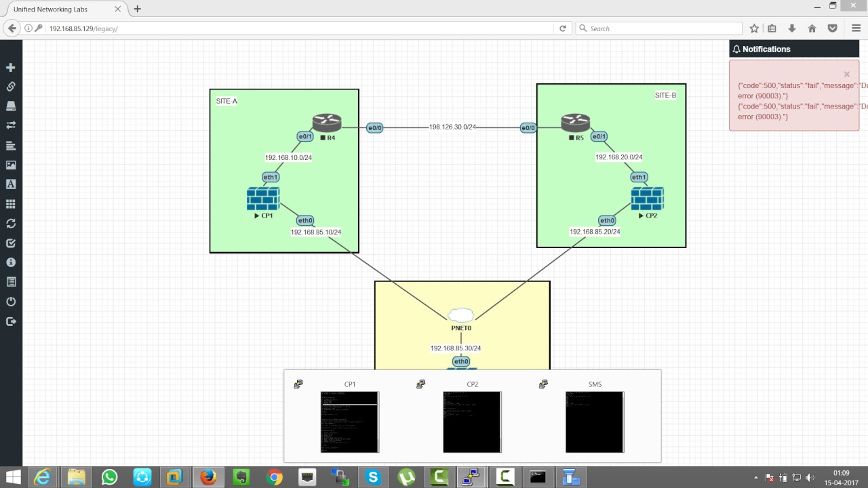Click the Add object plus icon
The height and width of the screenshot is (488, 868).
tap(11, 68)
